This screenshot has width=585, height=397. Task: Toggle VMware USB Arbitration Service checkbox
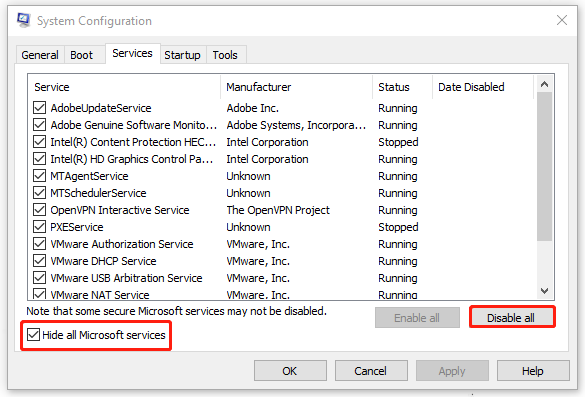(x=40, y=278)
